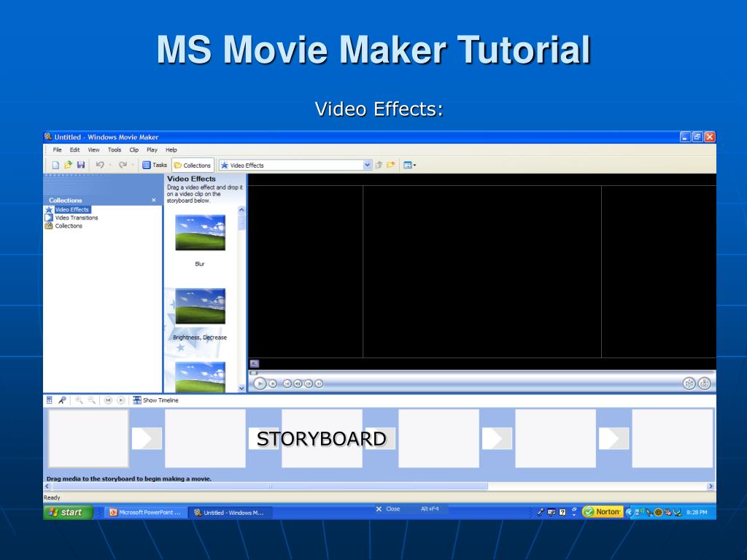The image size is (747, 560).
Task: Create a new project with New icon
Action: point(55,165)
